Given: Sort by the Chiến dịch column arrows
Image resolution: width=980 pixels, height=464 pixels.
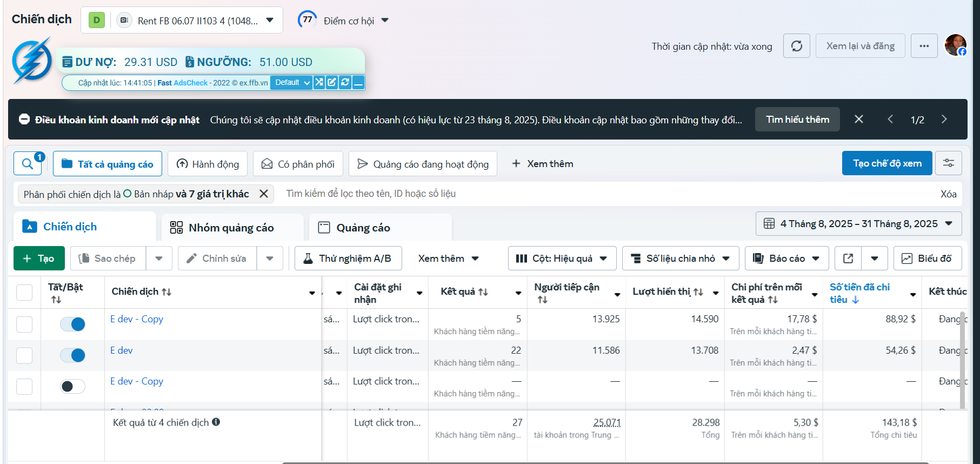Looking at the screenshot, I should tap(166, 292).
